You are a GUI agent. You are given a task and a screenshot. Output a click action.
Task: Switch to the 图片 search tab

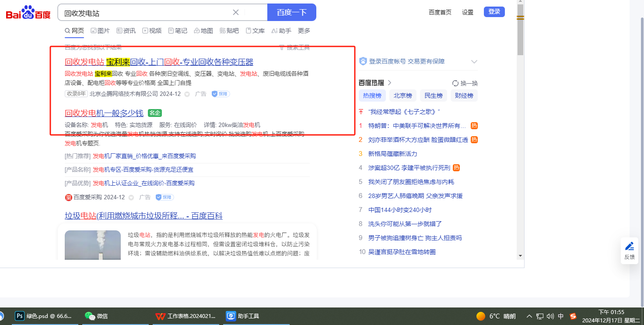coord(100,31)
